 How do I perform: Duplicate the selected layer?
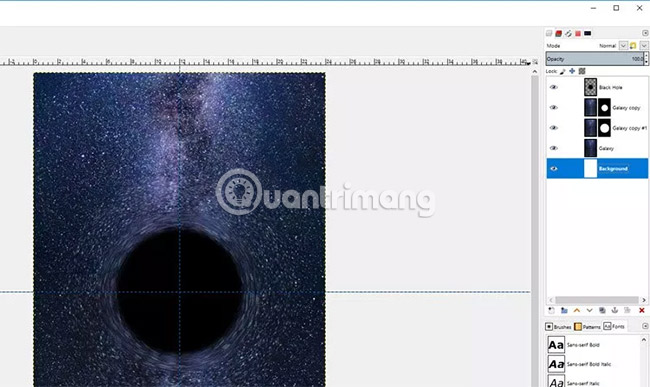pos(602,310)
